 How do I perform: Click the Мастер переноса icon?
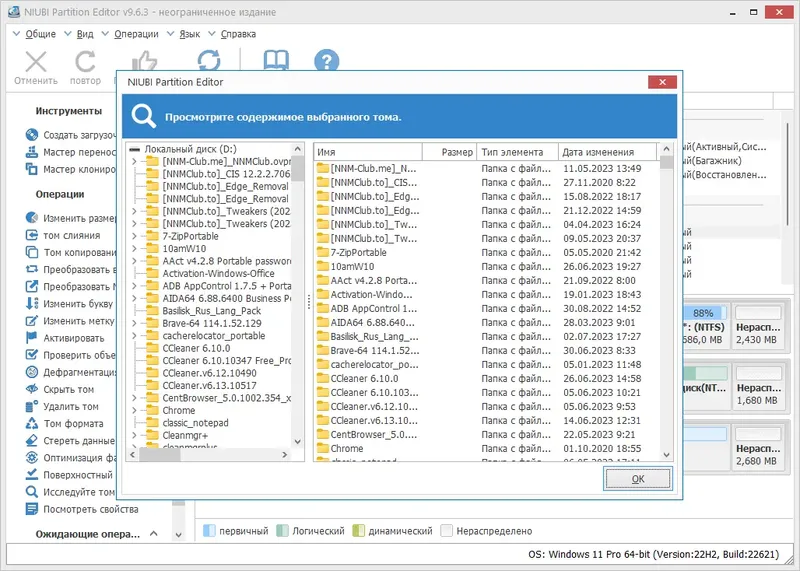click(32, 152)
